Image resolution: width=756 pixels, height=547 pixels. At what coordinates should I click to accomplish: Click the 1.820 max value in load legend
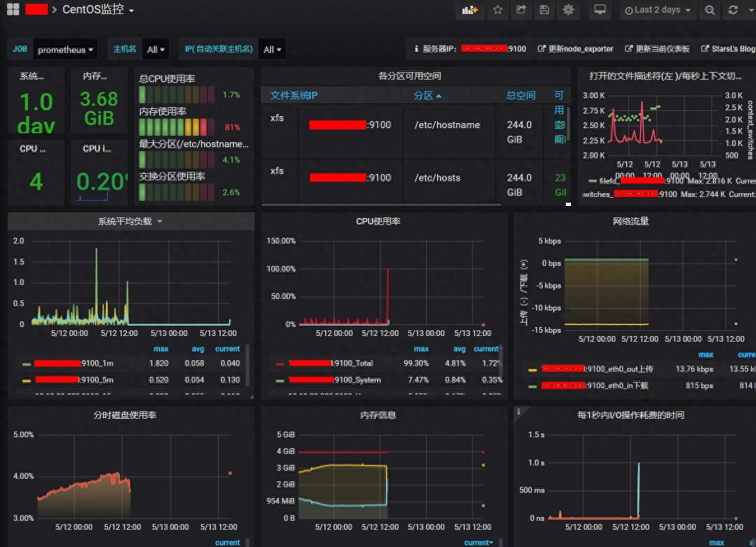(x=159, y=363)
